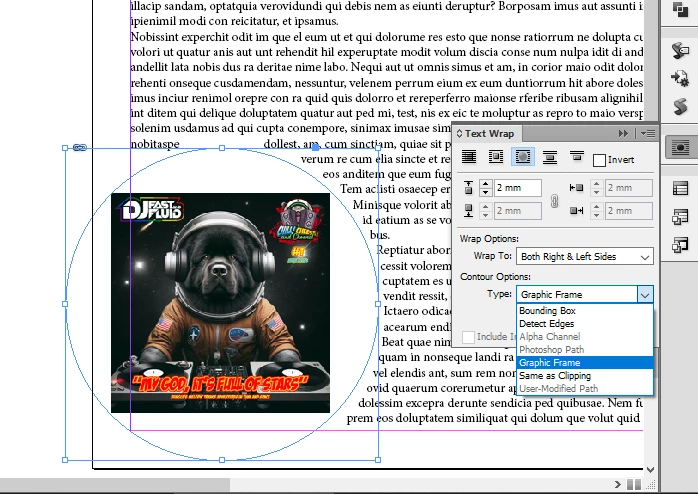
Task: Click the frame's right-middle handle
Action: [378, 304]
